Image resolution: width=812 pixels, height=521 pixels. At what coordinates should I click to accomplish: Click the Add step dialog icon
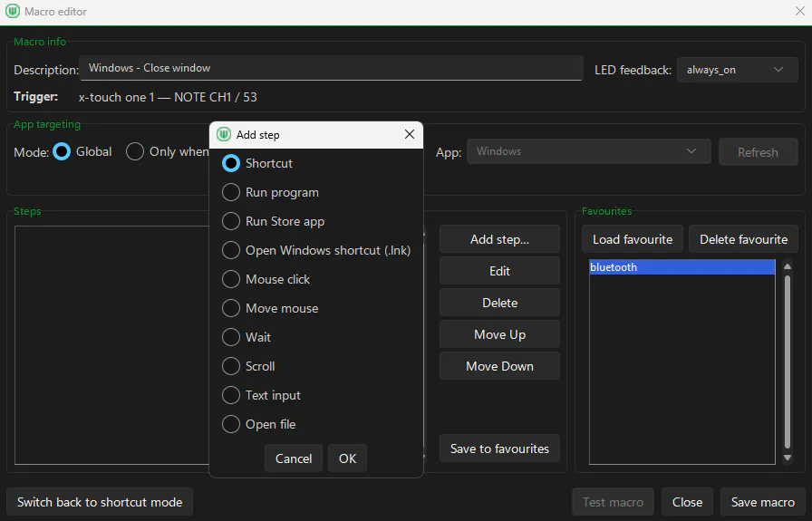tap(224, 135)
